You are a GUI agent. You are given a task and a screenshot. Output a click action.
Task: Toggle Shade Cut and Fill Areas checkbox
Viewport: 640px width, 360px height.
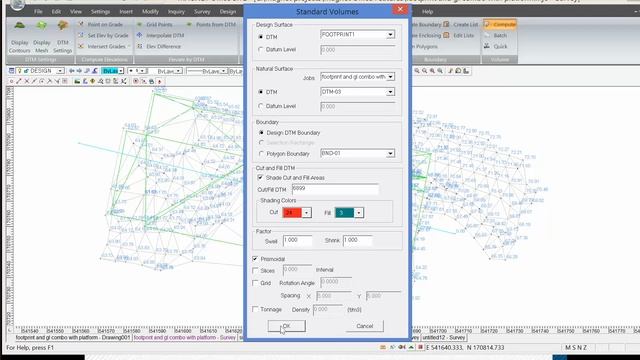pos(260,178)
